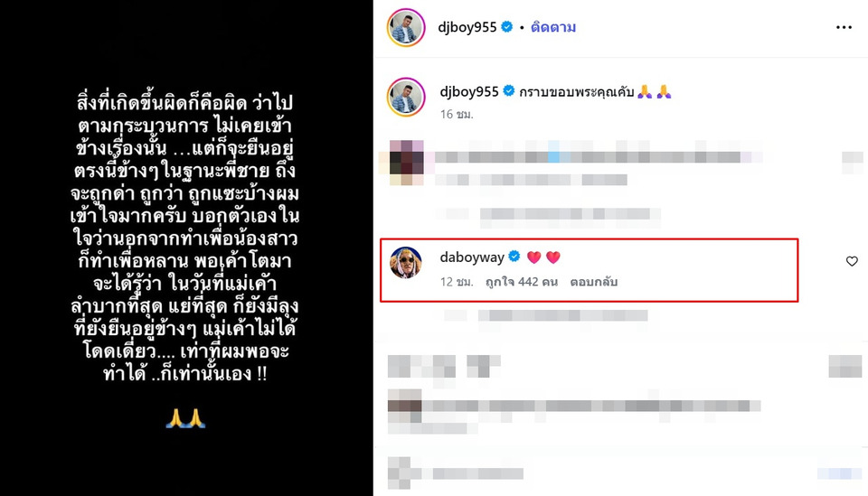Viewport: 868px width, 496px height.
Task: Click the ติดตาม follow link
Action: point(553,27)
